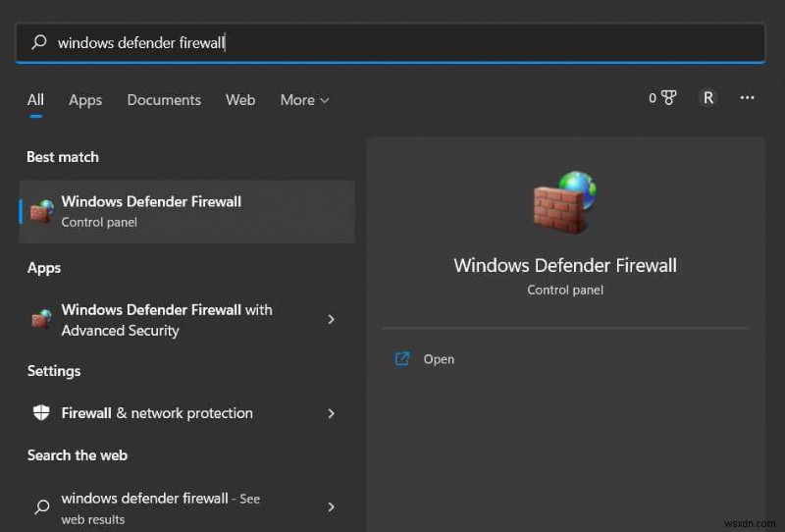
Task: Open the Windows Defender Firewall best match
Action: pyautogui.click(x=187, y=211)
